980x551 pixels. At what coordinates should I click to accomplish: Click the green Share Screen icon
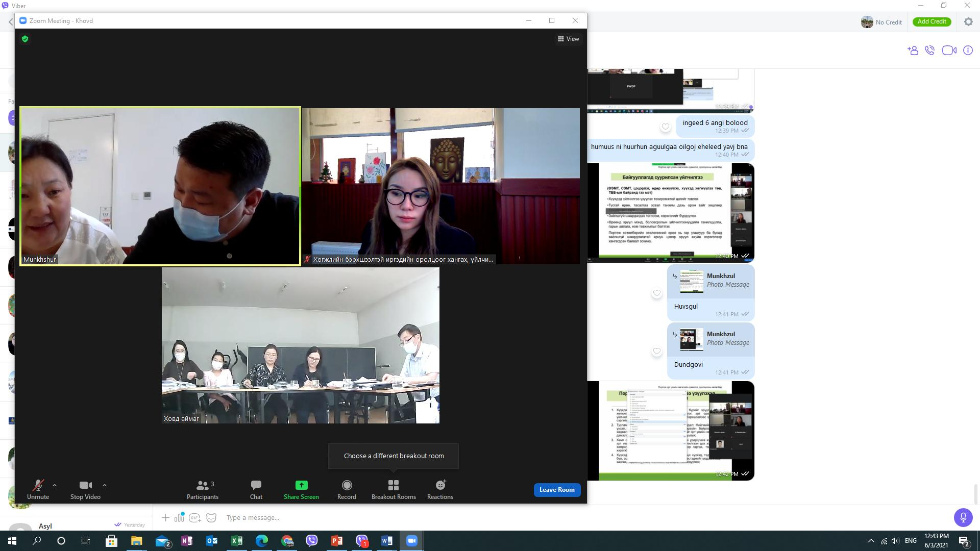301,485
